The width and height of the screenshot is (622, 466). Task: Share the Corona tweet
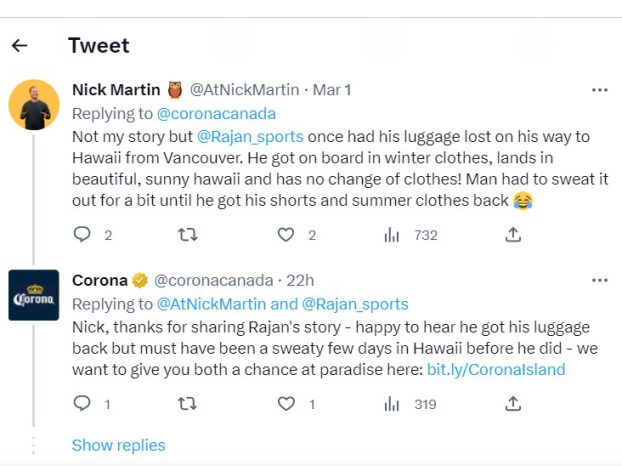click(x=513, y=404)
